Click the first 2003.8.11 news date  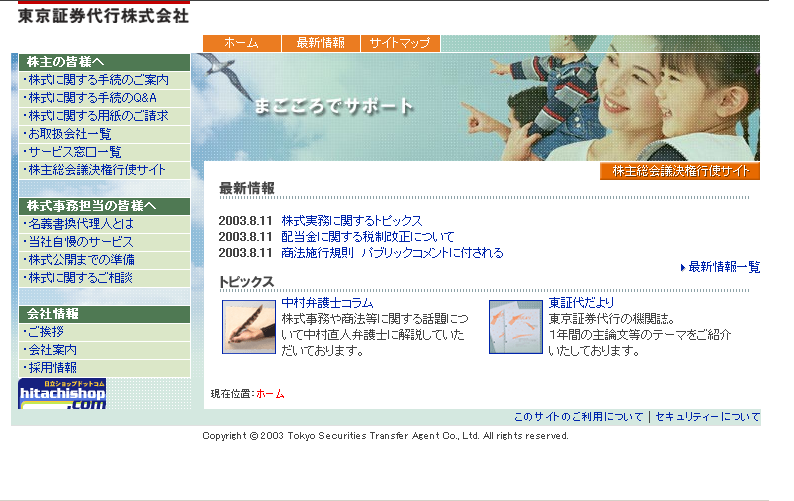tap(246, 221)
